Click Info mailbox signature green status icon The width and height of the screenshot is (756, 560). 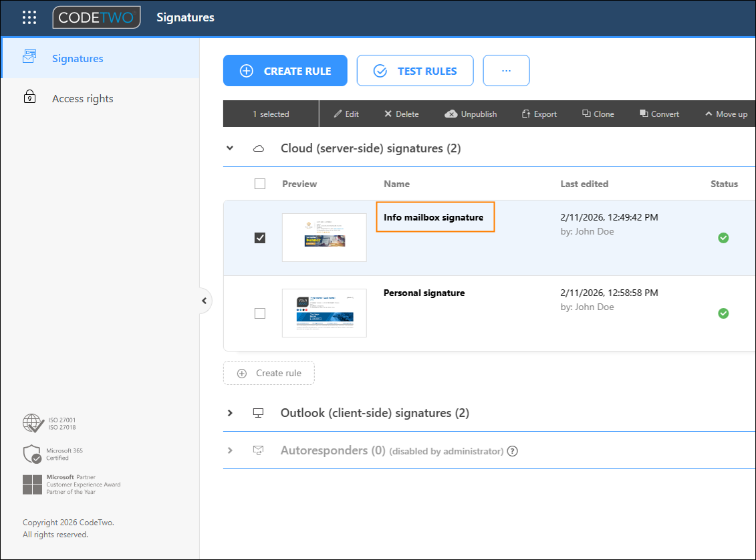pyautogui.click(x=723, y=238)
